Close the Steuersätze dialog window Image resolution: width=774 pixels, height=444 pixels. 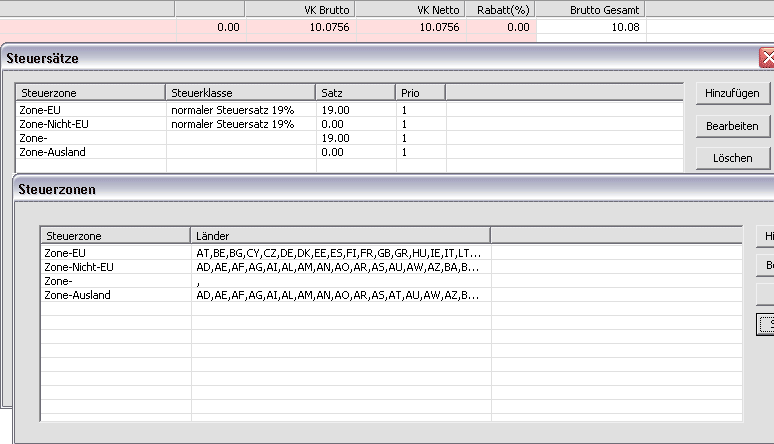pyautogui.click(x=767, y=59)
